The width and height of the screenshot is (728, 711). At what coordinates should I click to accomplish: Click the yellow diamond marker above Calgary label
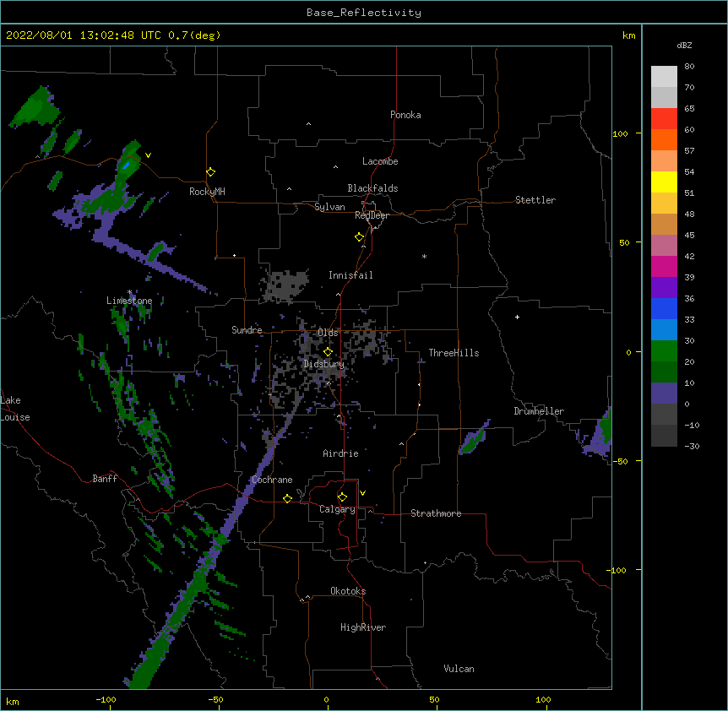pyautogui.click(x=342, y=497)
